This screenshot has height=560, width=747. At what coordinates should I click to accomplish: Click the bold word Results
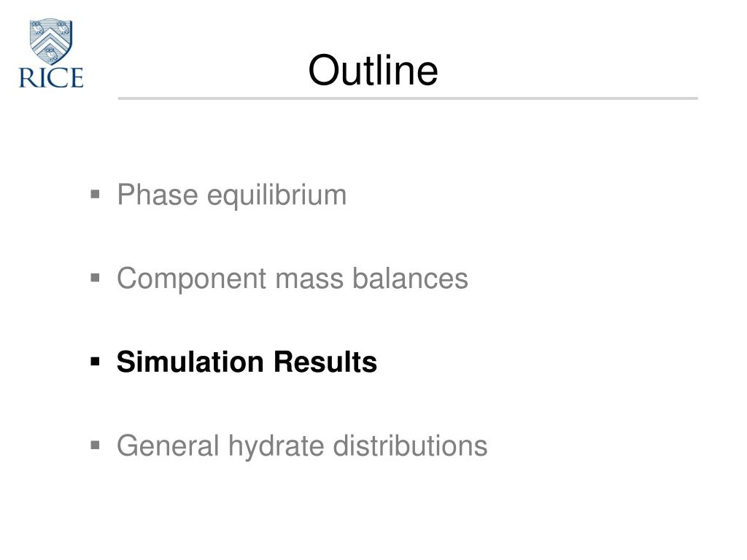click(x=325, y=362)
